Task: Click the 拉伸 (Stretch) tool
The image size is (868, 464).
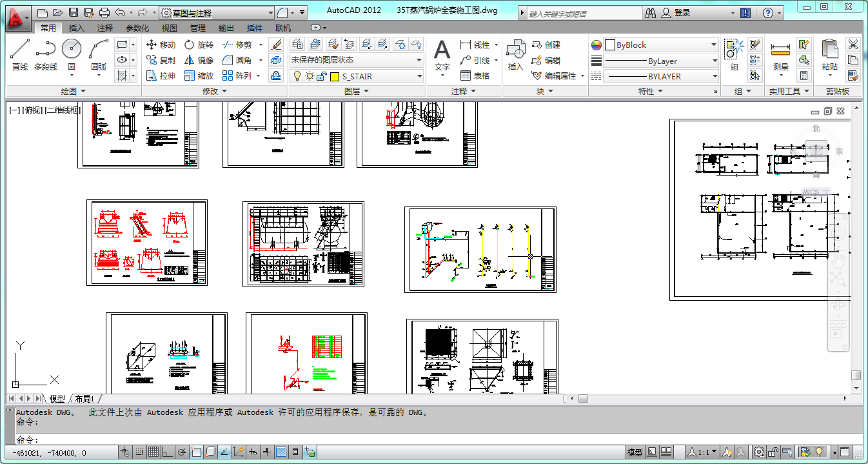Action: click(161, 76)
